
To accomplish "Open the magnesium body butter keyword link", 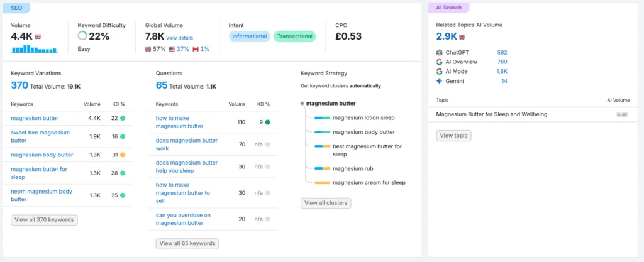I will click(42, 155).
